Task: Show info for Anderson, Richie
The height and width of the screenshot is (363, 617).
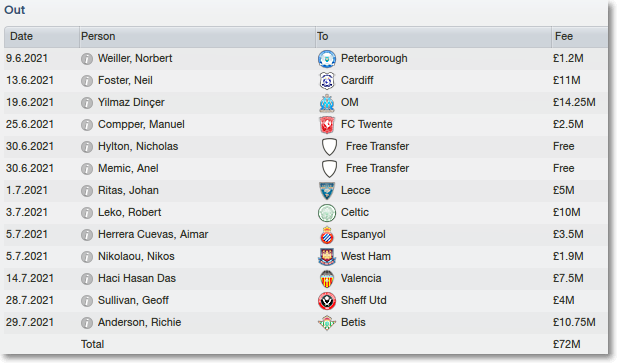Action: coord(87,323)
